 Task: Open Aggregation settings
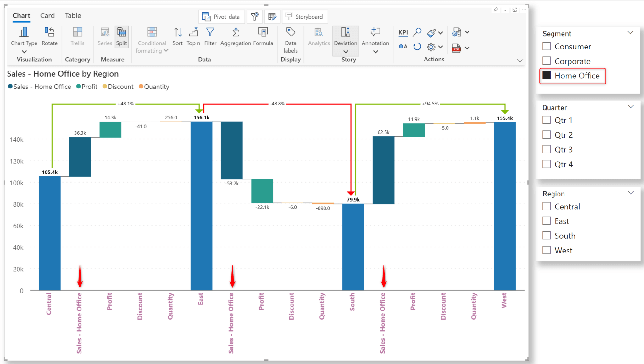click(x=236, y=37)
